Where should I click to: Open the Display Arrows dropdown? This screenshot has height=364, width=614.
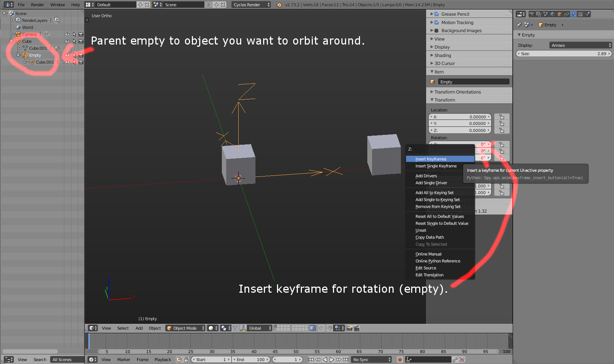[580, 45]
